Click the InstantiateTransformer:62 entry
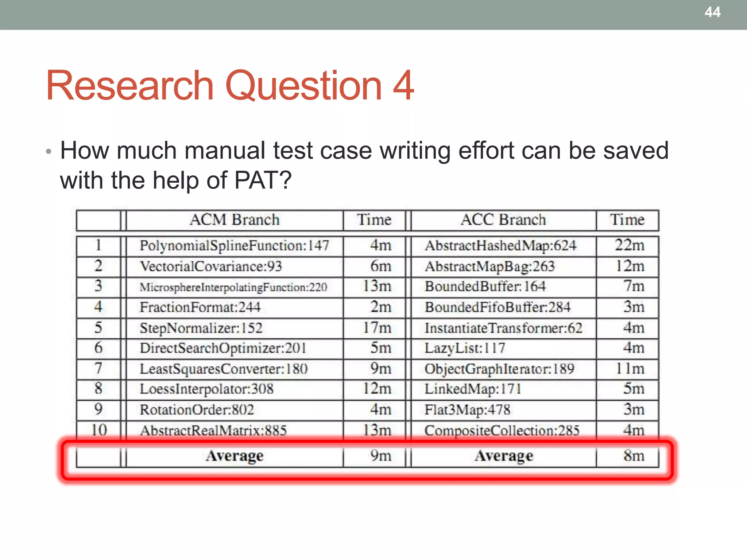This screenshot has width=747, height=560. coord(503,328)
